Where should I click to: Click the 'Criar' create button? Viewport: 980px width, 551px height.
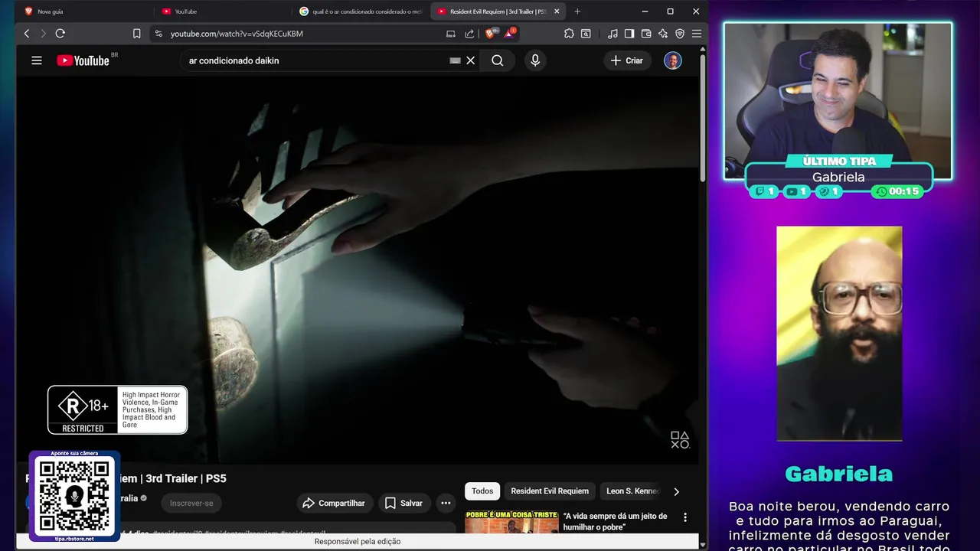coord(627,60)
